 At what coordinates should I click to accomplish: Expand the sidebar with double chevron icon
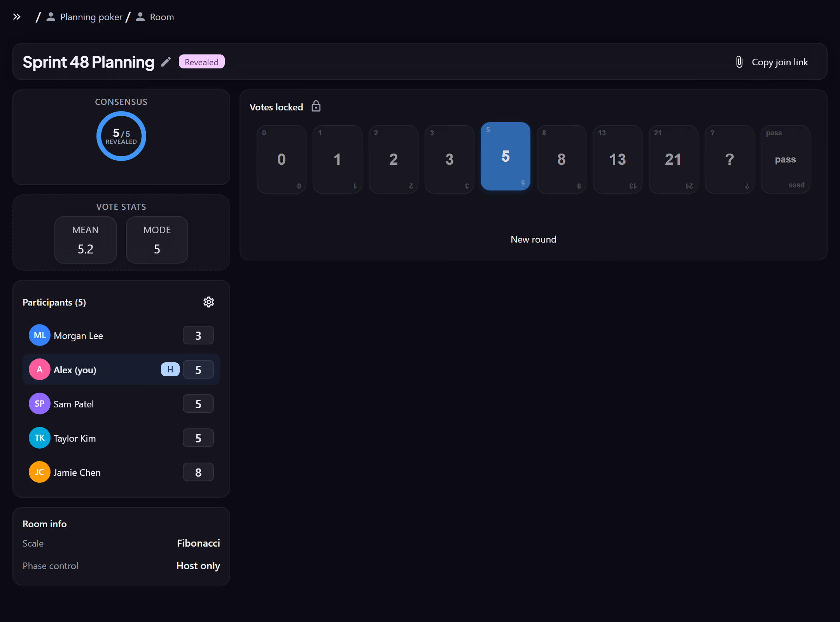pos(16,17)
